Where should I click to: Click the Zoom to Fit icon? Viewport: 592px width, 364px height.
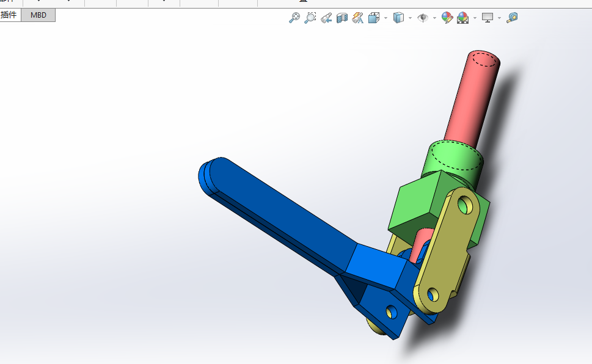(294, 17)
